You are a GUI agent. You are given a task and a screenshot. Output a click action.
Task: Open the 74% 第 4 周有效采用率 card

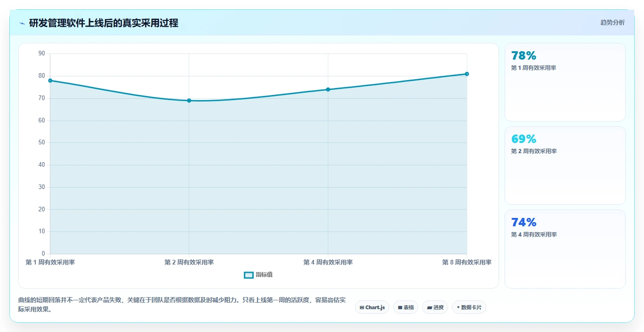pos(565,249)
